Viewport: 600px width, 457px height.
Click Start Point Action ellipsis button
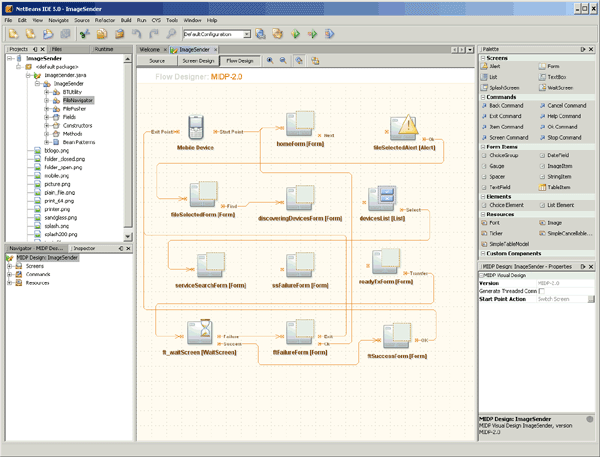(x=591, y=299)
